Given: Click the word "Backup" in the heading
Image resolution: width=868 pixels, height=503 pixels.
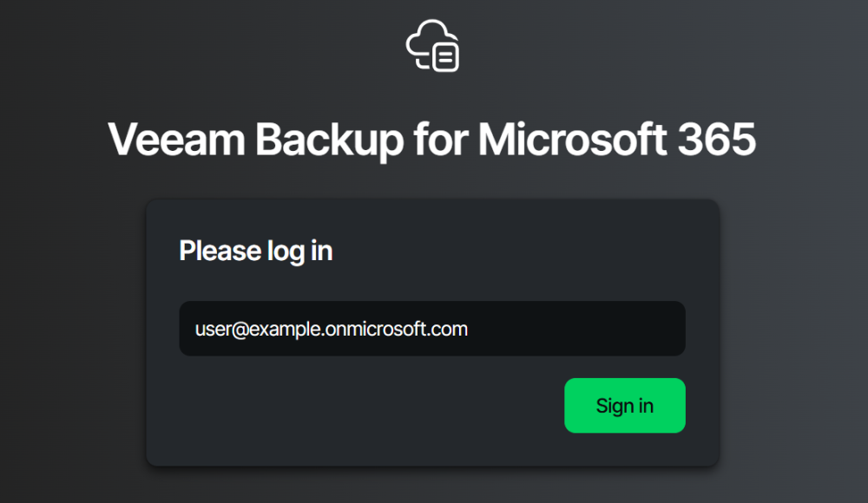Looking at the screenshot, I should (329, 140).
